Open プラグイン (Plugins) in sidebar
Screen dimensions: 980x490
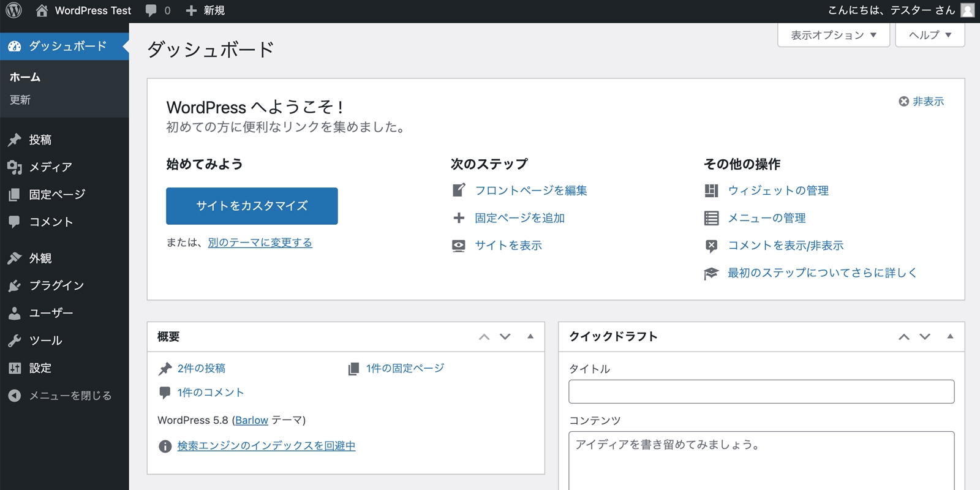[56, 285]
